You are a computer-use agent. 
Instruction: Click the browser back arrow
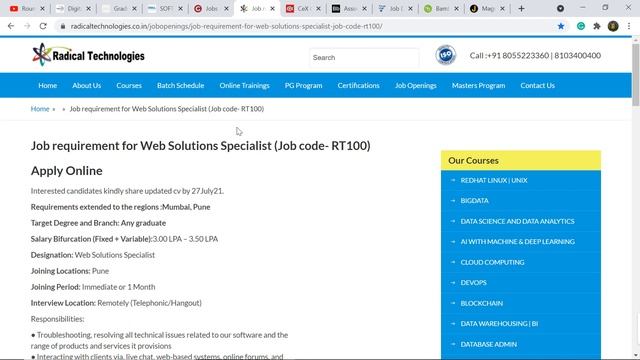(x=11, y=26)
